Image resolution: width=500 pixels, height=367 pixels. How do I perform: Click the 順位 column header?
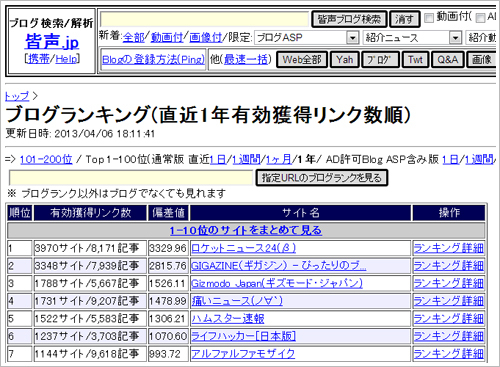click(x=20, y=213)
